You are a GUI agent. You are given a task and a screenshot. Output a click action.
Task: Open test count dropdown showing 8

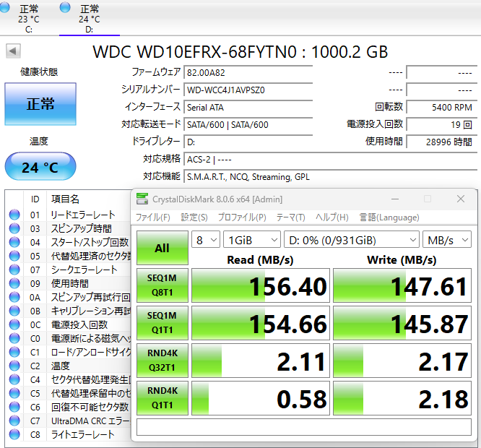(206, 240)
